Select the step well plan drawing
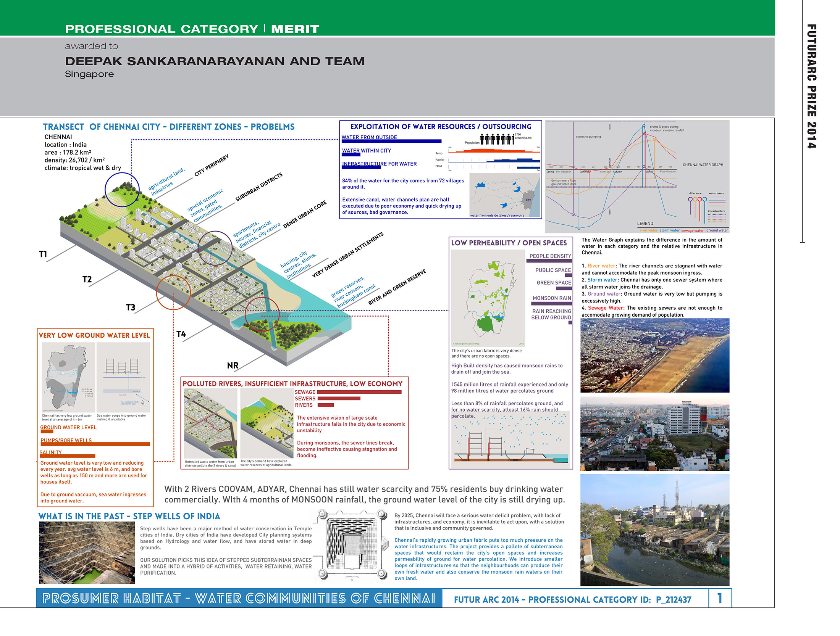This screenshot has height=636, width=840. pos(352,545)
